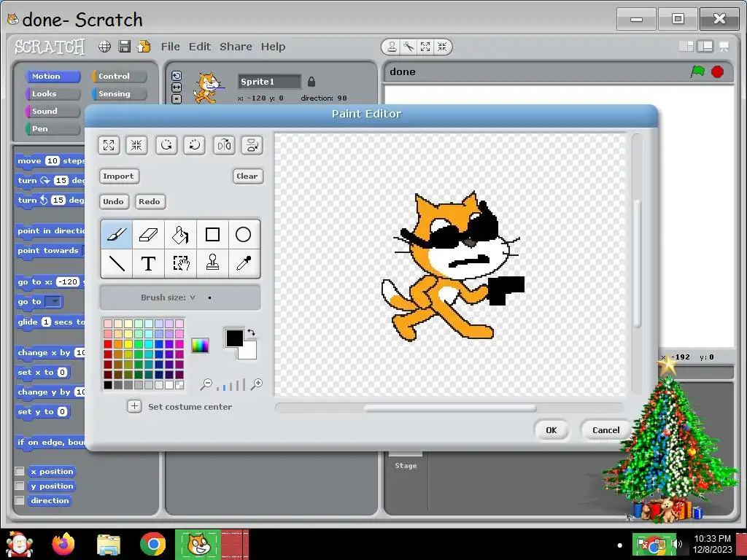The image size is (747, 560).
Task: Switch to the Looks blocks category
Action: (53, 94)
